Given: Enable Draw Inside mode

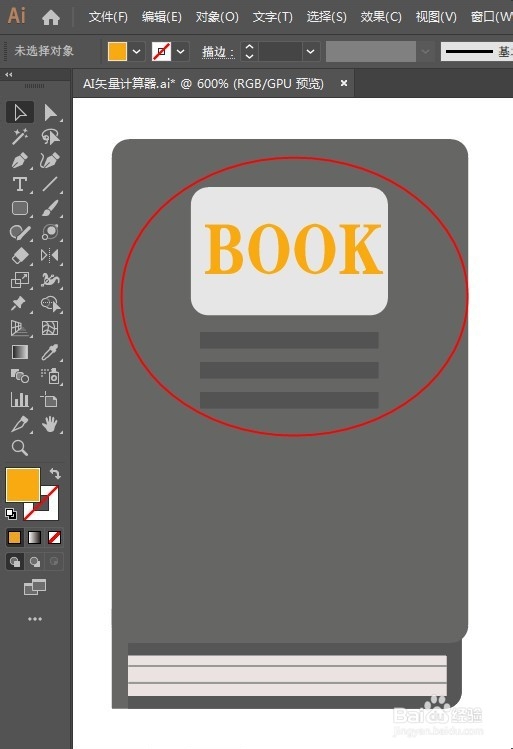Looking at the screenshot, I should pyautogui.click(x=54, y=562).
